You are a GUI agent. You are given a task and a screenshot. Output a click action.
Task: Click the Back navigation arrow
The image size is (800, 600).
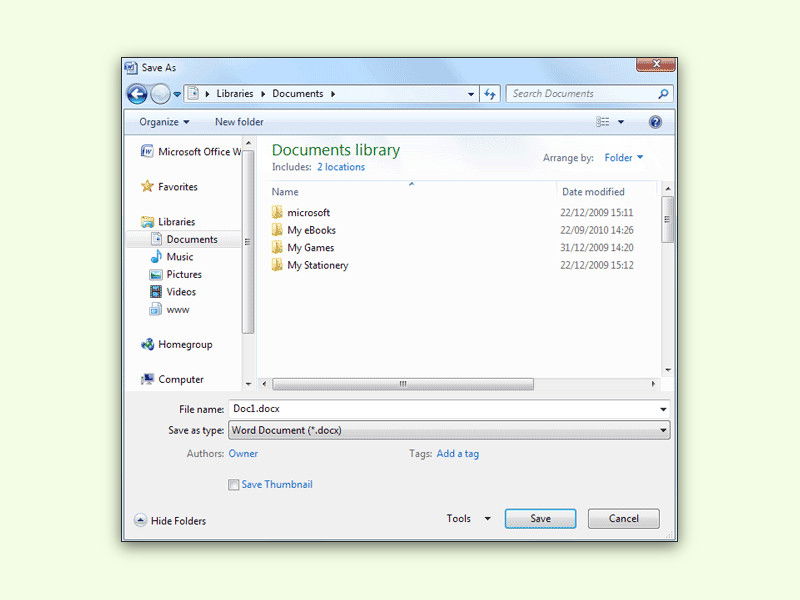click(137, 94)
